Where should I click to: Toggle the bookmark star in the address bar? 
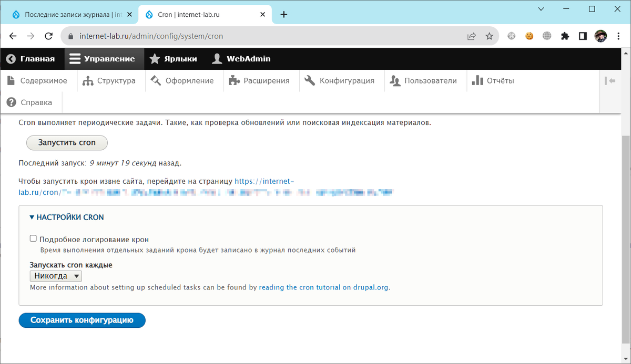(490, 36)
